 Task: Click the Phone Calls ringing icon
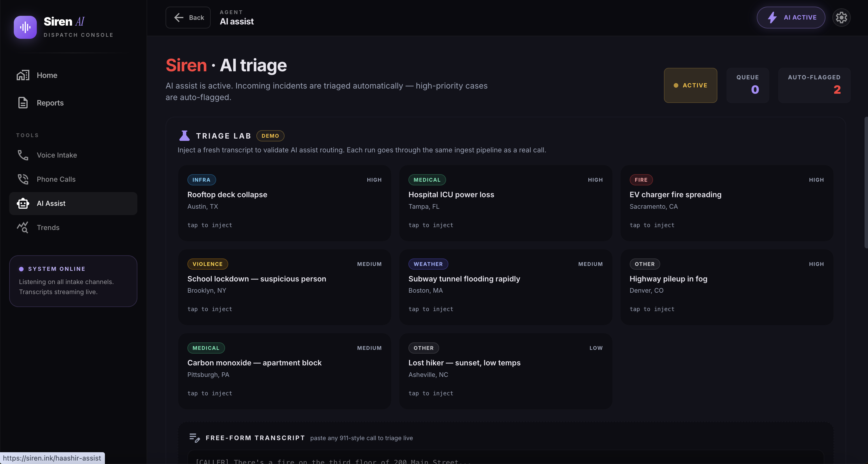point(23,179)
